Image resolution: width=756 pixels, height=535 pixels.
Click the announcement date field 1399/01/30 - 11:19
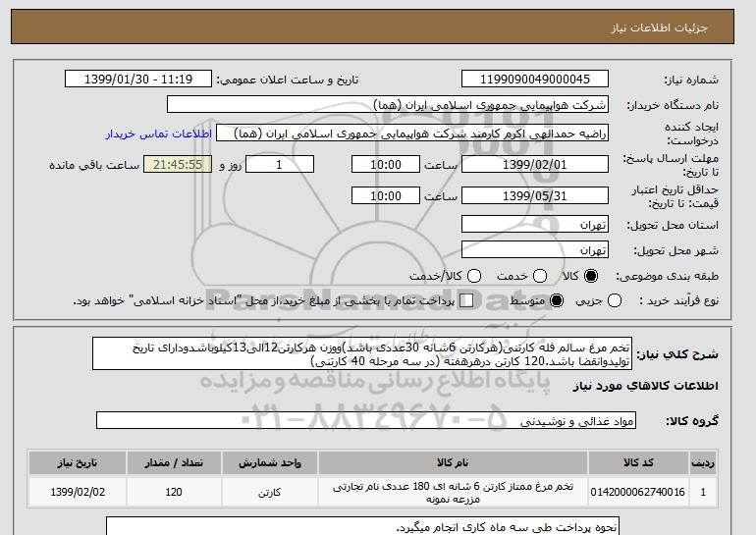(x=138, y=80)
